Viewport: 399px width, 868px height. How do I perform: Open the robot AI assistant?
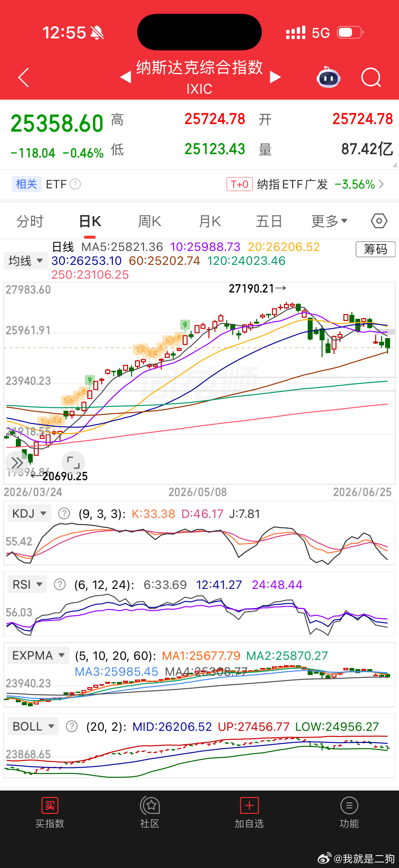tap(328, 77)
